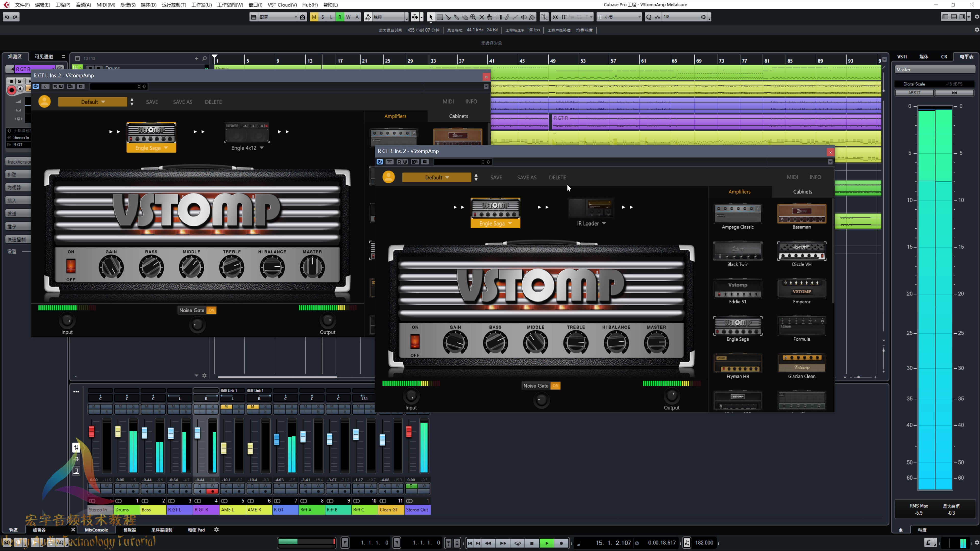Click the Rewind transport button

[x=488, y=543]
